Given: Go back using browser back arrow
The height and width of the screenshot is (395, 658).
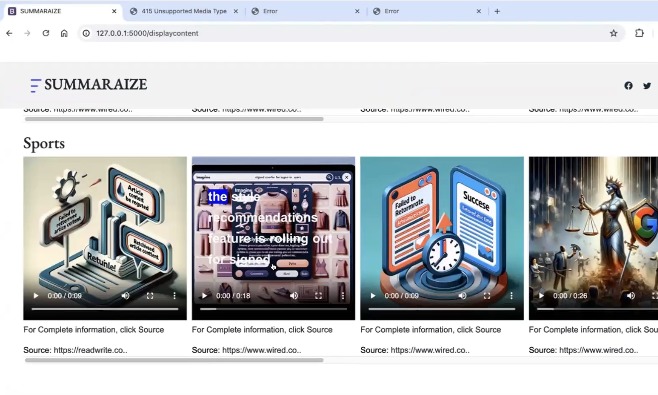Looking at the screenshot, I should [x=9, y=33].
